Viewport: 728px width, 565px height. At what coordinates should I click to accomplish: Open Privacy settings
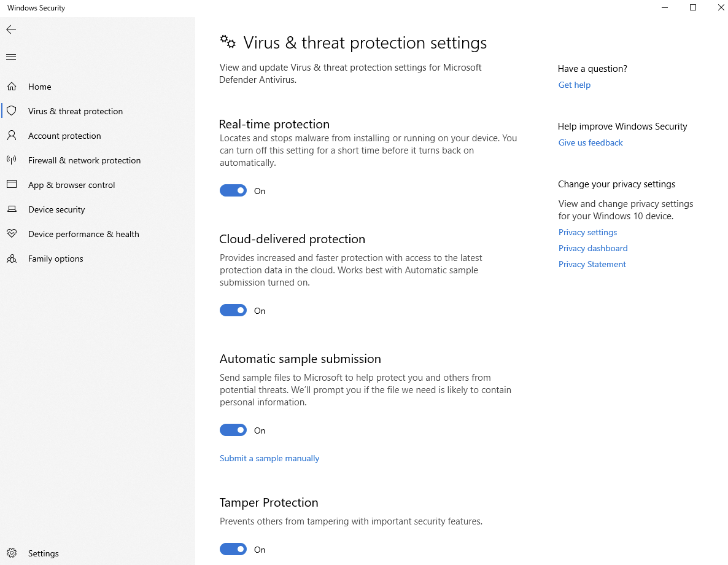[587, 232]
